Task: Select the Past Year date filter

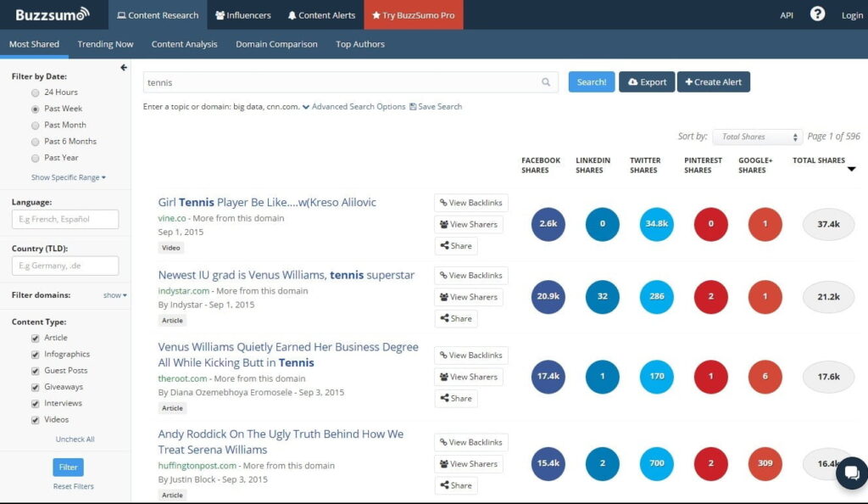Action: point(36,158)
